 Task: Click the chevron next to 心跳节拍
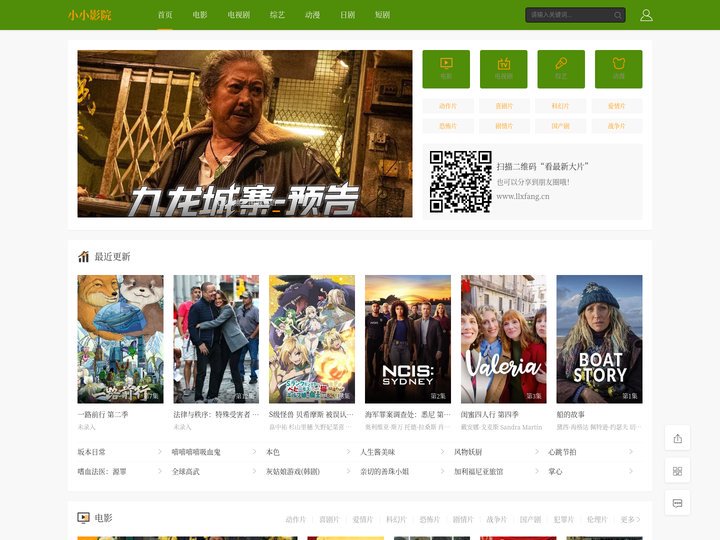[631, 452]
